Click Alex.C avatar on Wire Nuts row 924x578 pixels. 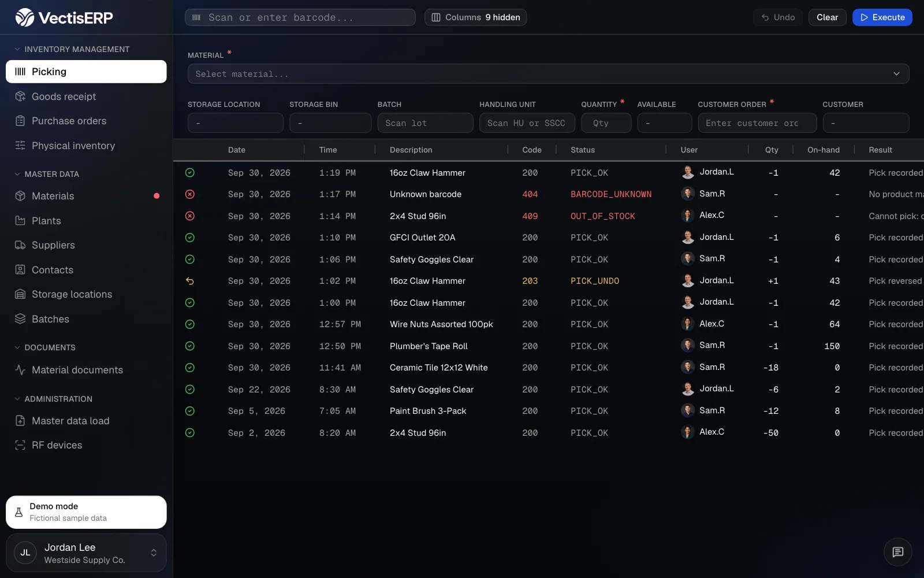coord(688,324)
